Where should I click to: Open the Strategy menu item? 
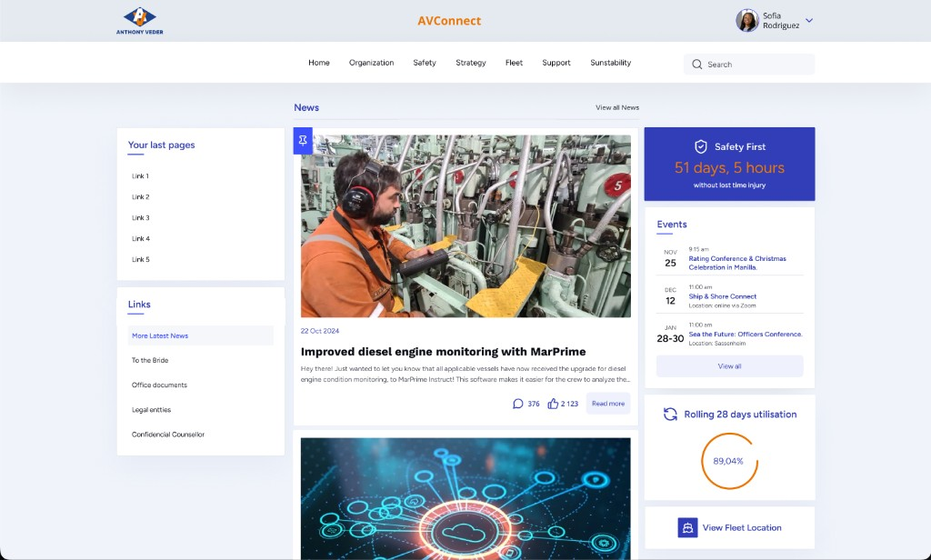pos(471,63)
